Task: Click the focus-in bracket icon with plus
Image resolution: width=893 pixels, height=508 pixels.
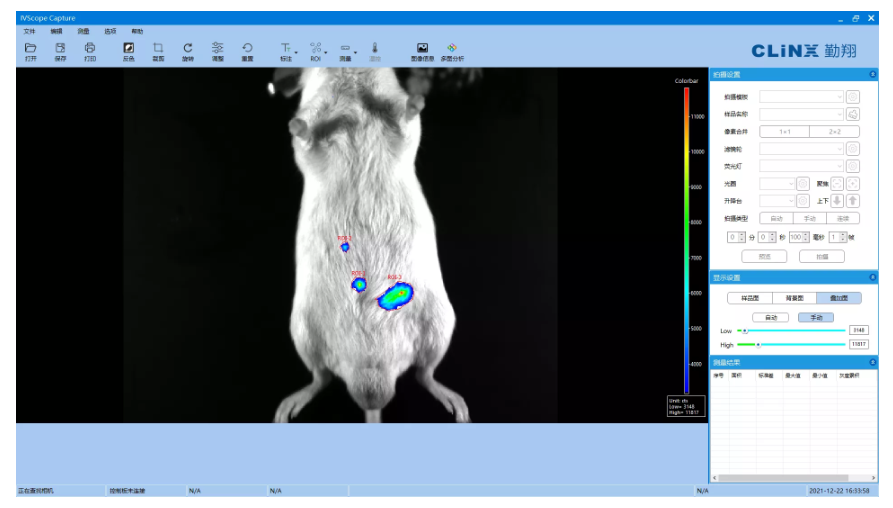Action: pos(853,183)
